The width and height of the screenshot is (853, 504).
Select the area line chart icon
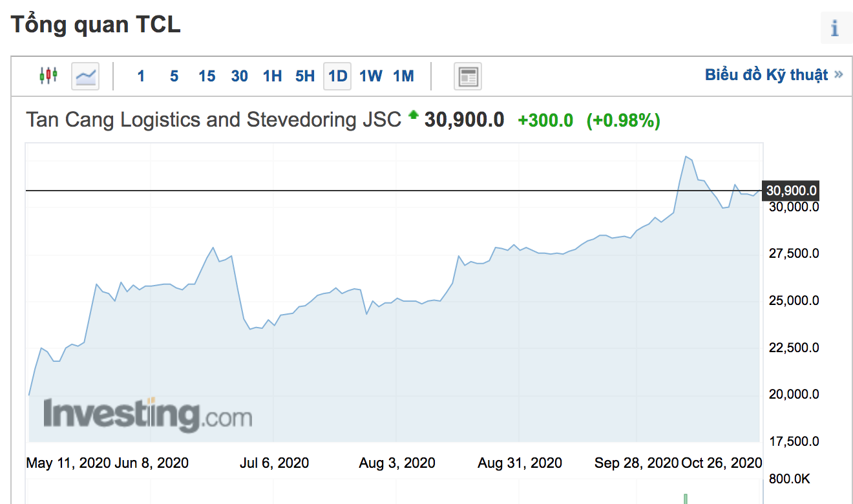(85, 76)
